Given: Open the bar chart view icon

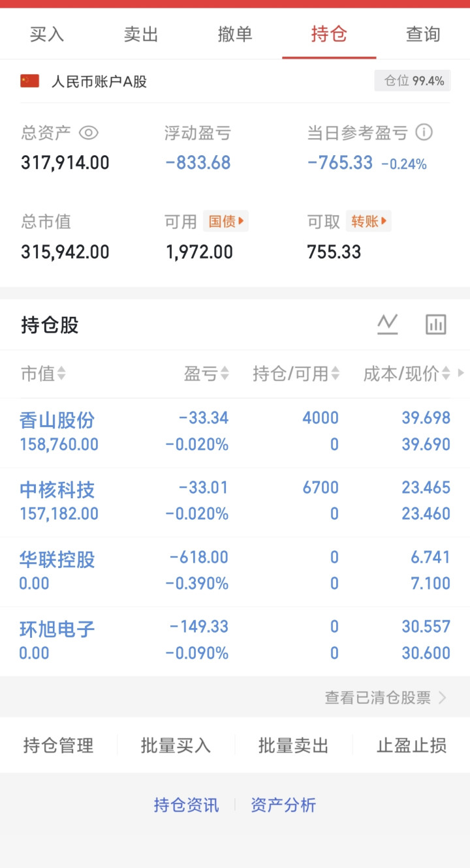Looking at the screenshot, I should click(435, 324).
